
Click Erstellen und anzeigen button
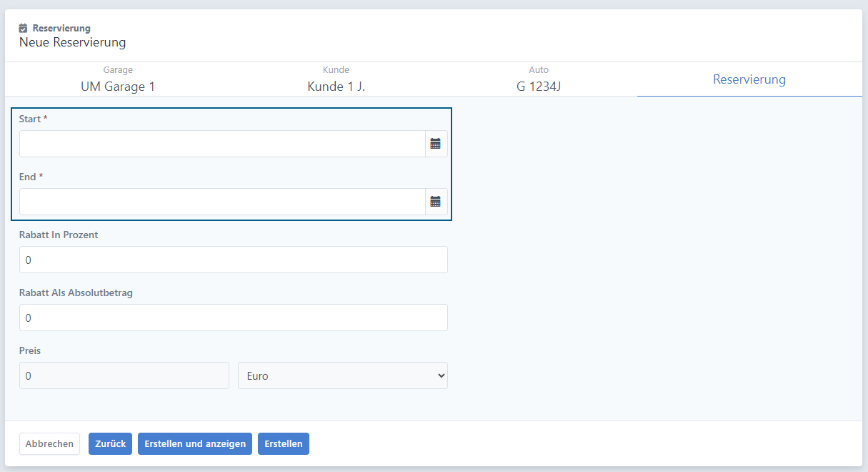195,443
